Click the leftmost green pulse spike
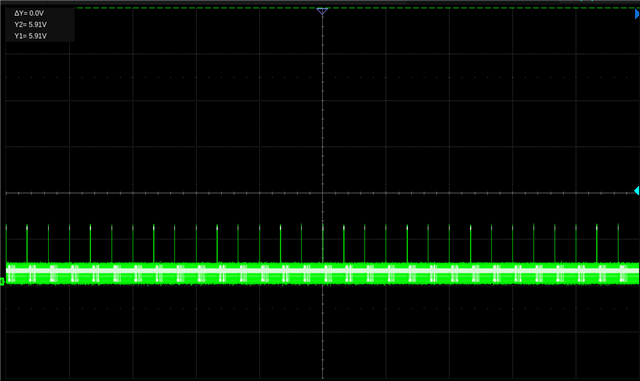The image size is (640, 381). pos(6,243)
